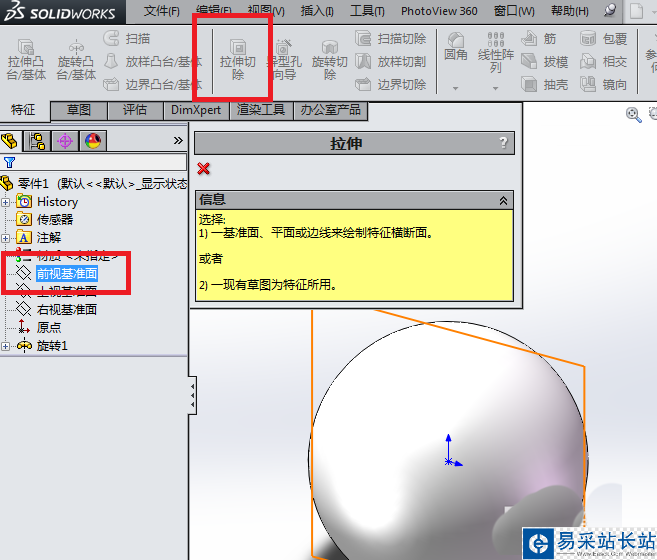This screenshot has width=657, height=560.
Task: Select the Fillet (圆角) tool
Action: 455,47
